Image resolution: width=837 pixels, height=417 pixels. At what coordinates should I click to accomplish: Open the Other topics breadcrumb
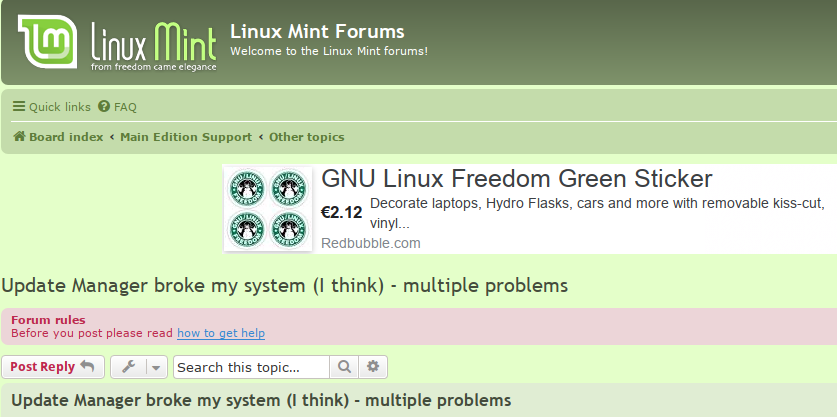(306, 137)
